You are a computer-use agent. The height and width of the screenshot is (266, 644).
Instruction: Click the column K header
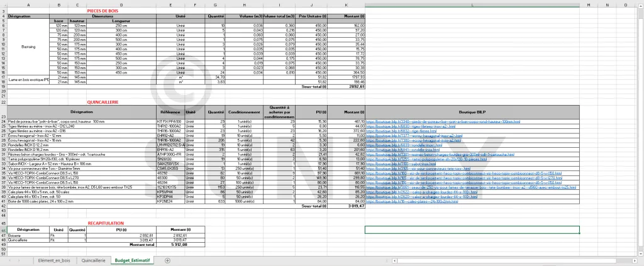click(x=346, y=6)
